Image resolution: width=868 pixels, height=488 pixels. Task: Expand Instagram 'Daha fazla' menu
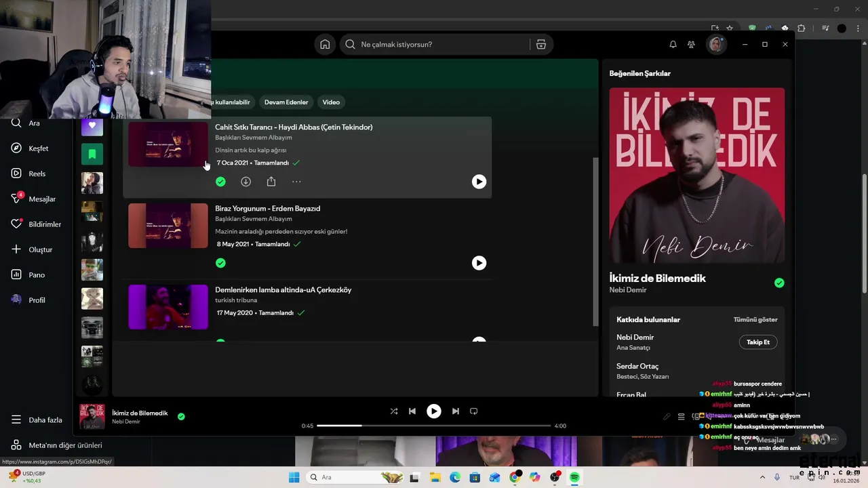pyautogui.click(x=35, y=420)
